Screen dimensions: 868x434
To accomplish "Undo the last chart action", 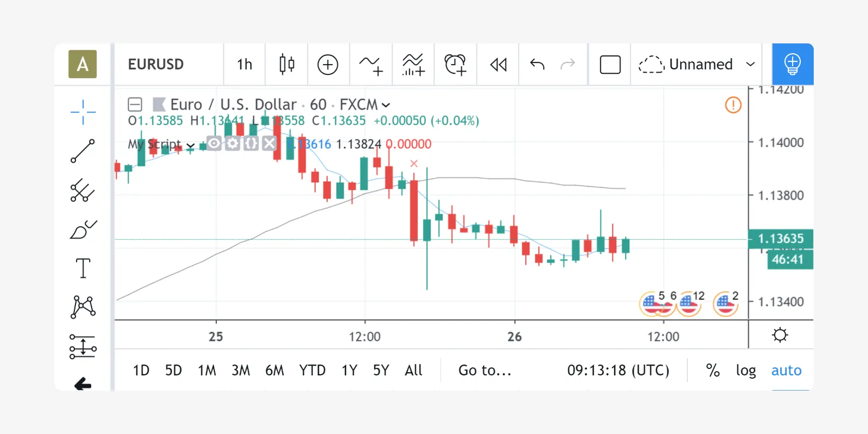I will click(537, 64).
